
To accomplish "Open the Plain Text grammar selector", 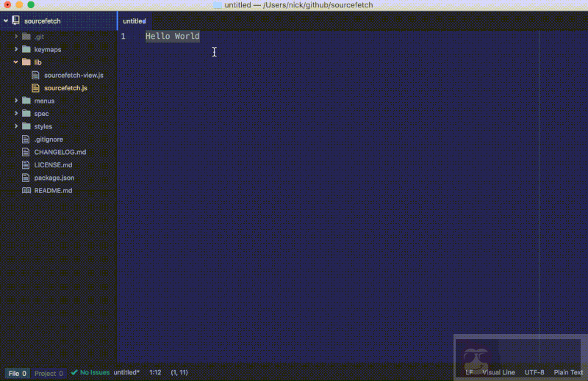I will [568, 372].
